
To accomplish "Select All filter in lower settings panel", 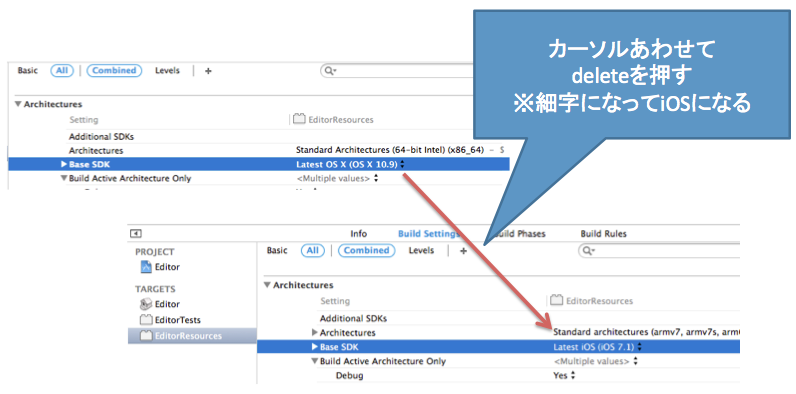I will click(313, 250).
